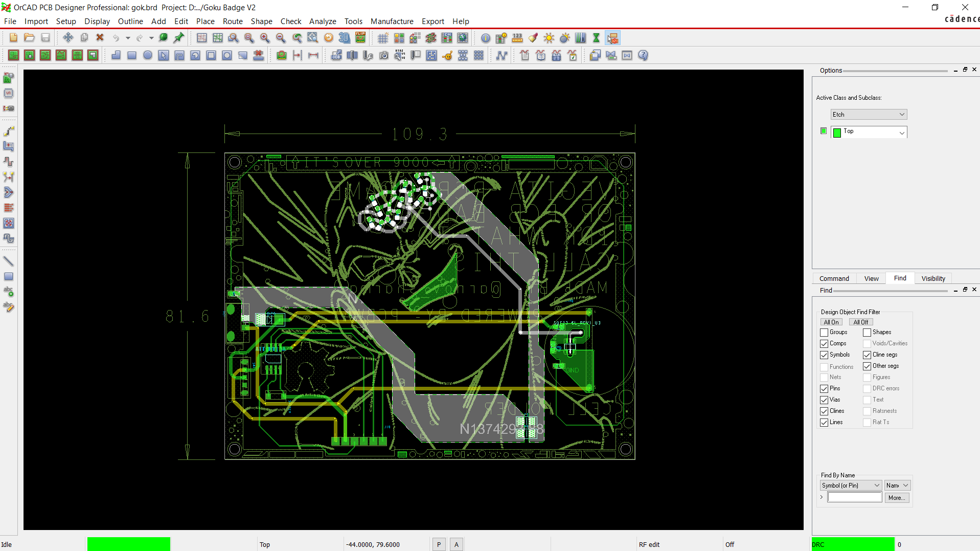980x551 pixels.
Task: Click the Highlight sun icon
Action: 549,38
